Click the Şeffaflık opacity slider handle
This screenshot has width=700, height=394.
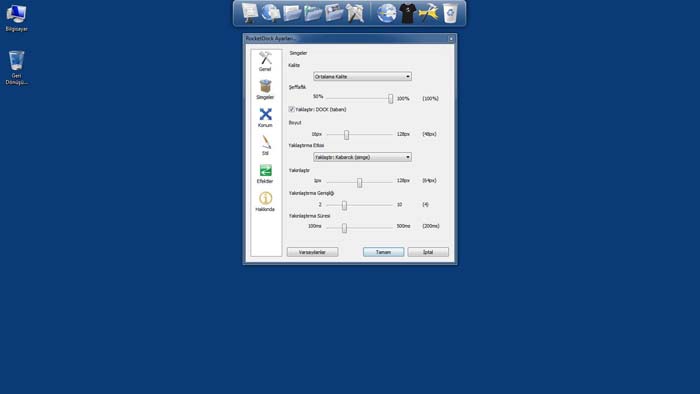pyautogui.click(x=391, y=99)
